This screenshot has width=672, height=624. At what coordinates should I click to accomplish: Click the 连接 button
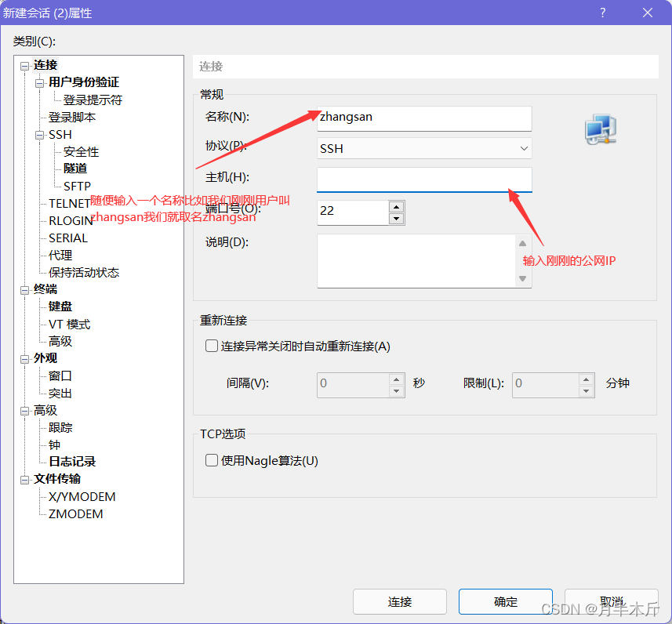(399, 602)
